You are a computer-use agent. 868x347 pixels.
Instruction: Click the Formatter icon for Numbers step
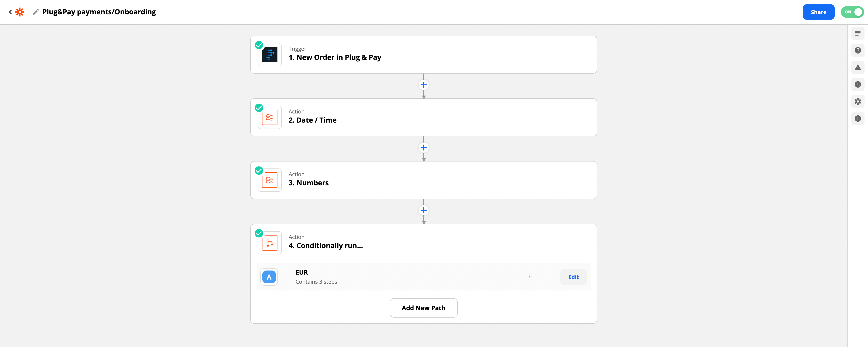(x=270, y=180)
